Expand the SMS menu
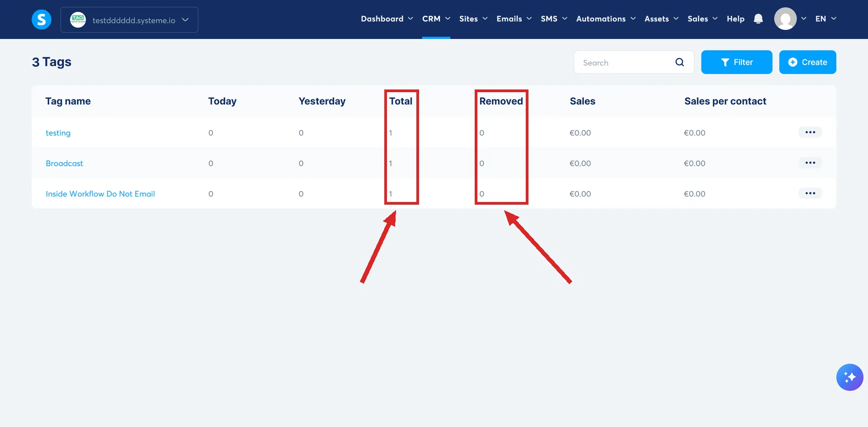The height and width of the screenshot is (427, 868). (x=554, y=19)
